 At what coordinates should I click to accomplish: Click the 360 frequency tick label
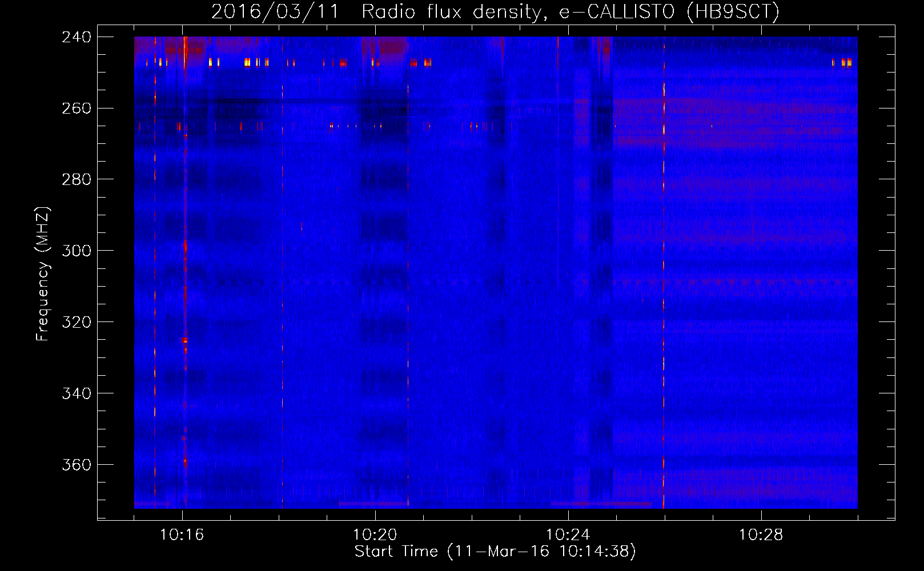coord(76,465)
